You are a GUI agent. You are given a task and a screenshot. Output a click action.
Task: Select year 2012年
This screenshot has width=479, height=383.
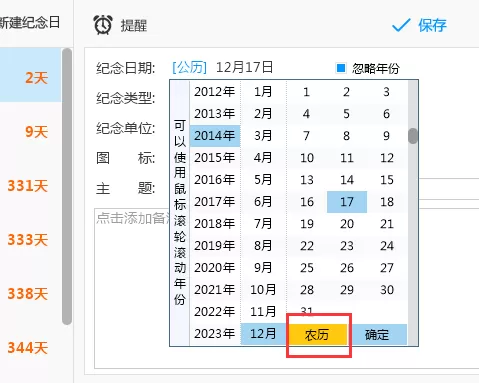tap(215, 92)
